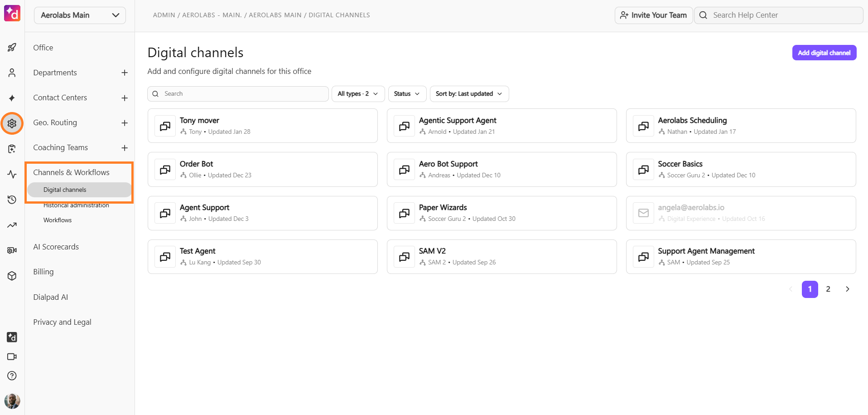Screen dimensions: 868x415
Task: Add a department with plus icon
Action: pos(125,73)
